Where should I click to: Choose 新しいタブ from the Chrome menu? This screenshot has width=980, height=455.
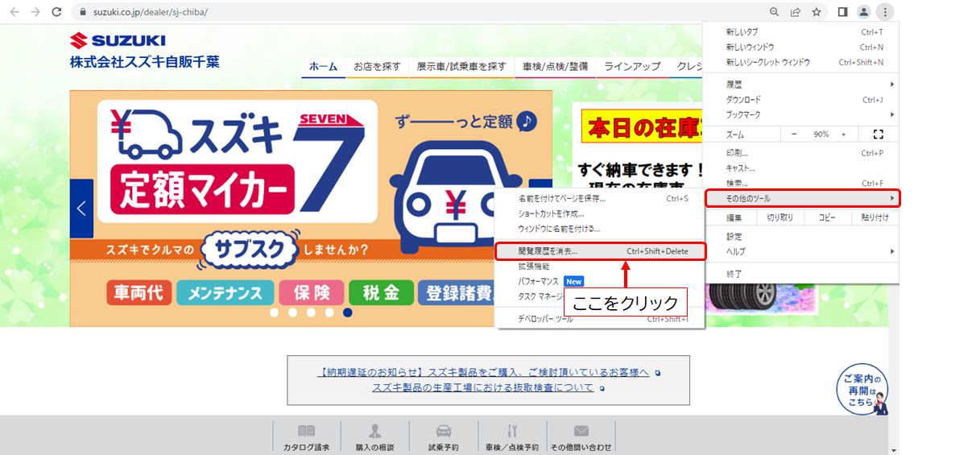(801, 32)
